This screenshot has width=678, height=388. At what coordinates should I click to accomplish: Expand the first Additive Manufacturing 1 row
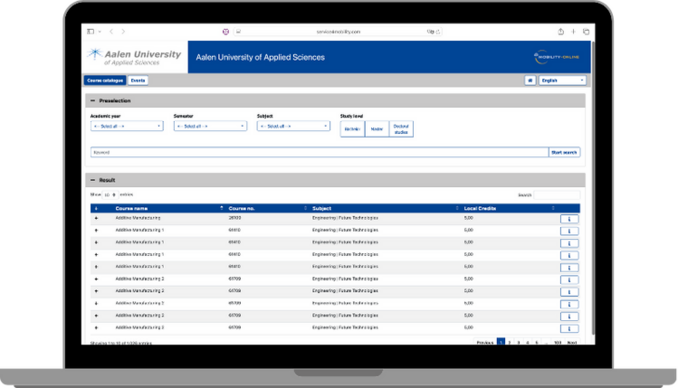click(x=96, y=231)
